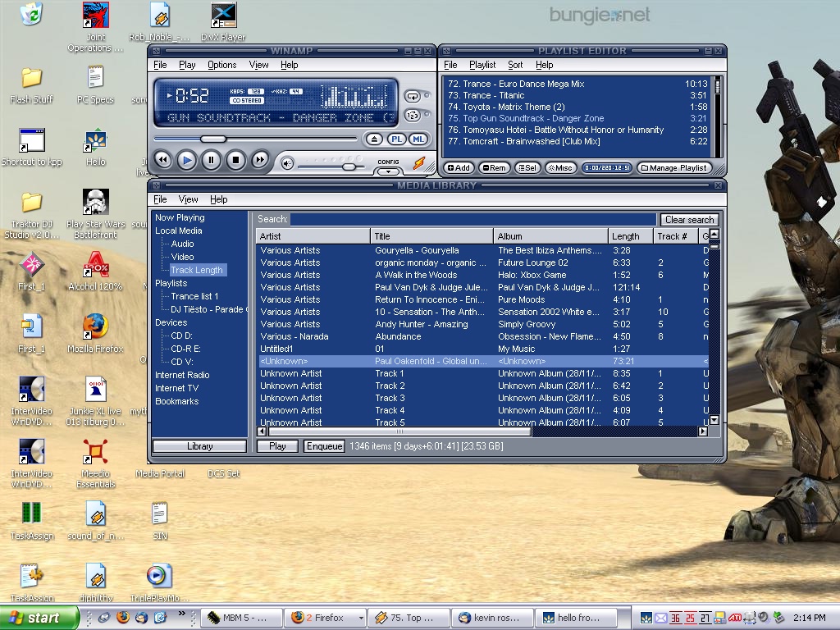The width and height of the screenshot is (840, 630).
Task: Open Flash Stuff folder icon
Action: (x=32, y=84)
